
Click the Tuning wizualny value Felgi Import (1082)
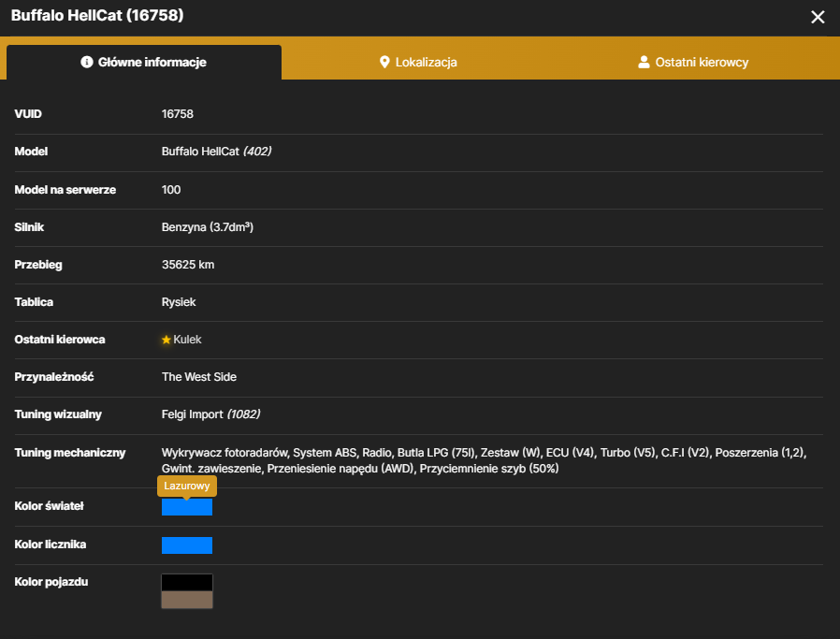pos(210,414)
